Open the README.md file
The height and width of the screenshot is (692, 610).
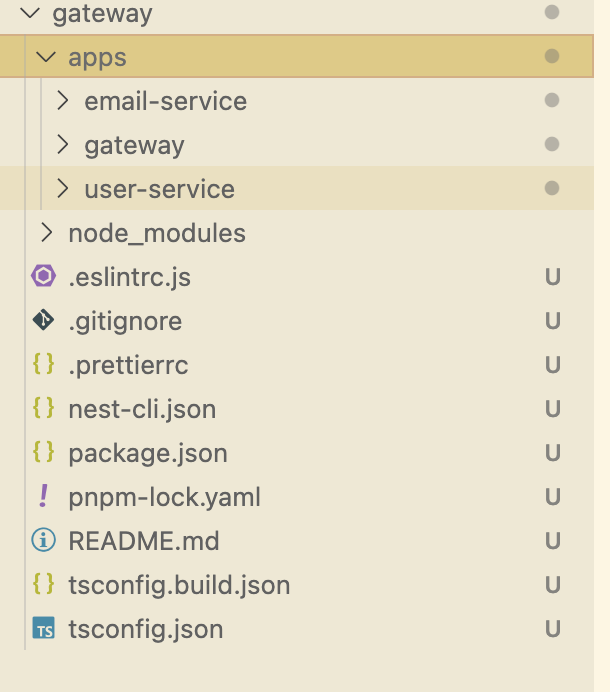143,541
